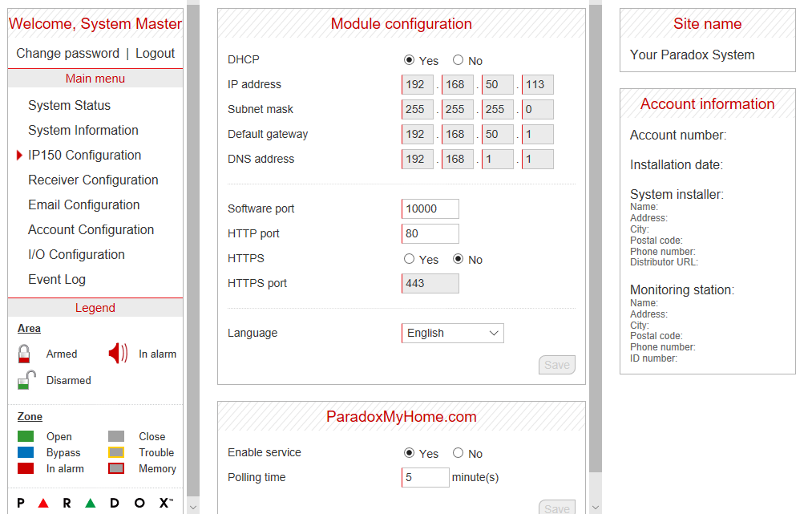Open System Status menu item

pyautogui.click(x=70, y=105)
